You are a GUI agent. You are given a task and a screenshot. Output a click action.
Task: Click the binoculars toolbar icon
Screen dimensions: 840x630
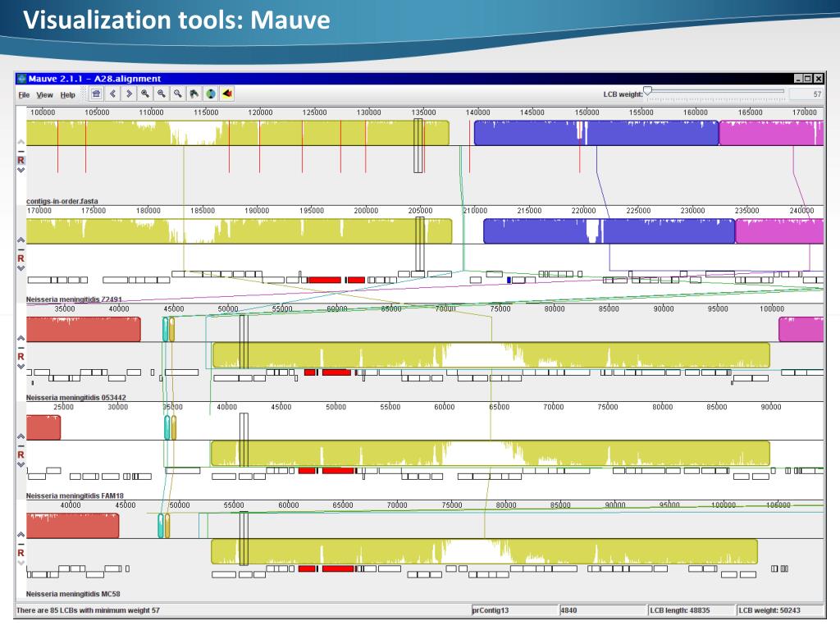click(x=194, y=94)
